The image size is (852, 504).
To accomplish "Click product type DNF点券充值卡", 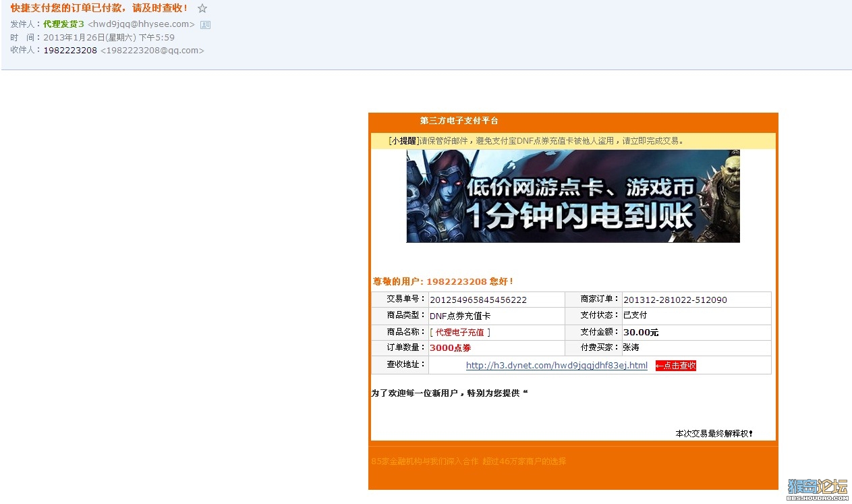I will pos(460,316).
